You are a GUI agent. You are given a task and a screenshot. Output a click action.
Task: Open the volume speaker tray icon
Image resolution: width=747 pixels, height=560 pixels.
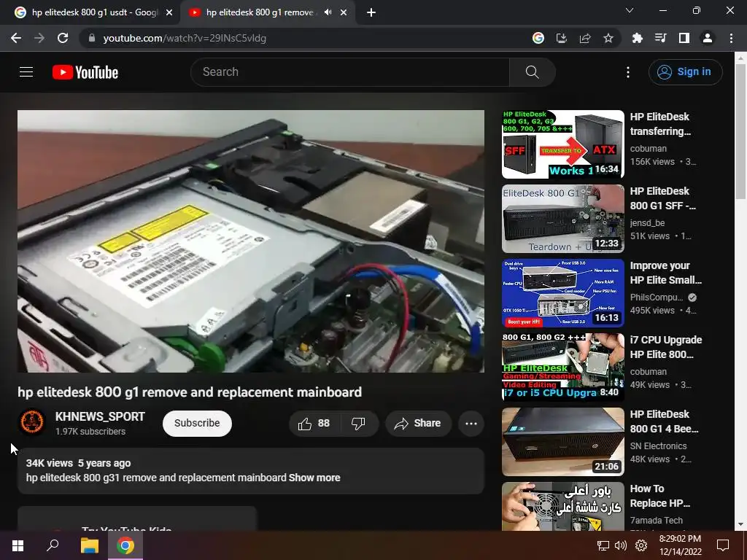pos(620,545)
